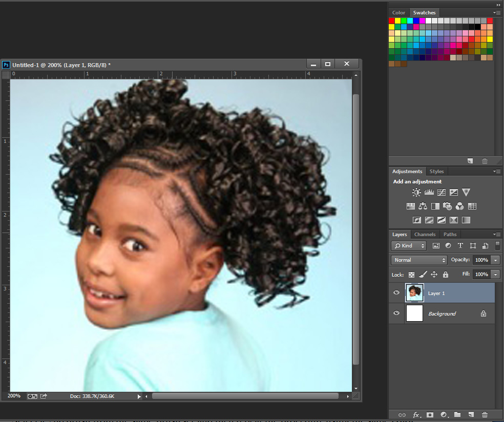The width and height of the screenshot is (504, 422).
Task: Pick the blue swatch in the top row
Action: click(x=416, y=20)
